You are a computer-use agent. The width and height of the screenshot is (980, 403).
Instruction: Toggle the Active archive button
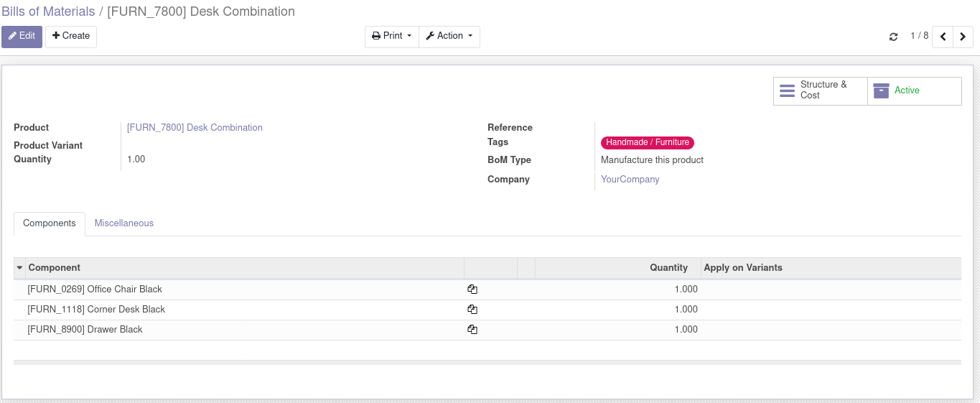(x=915, y=91)
